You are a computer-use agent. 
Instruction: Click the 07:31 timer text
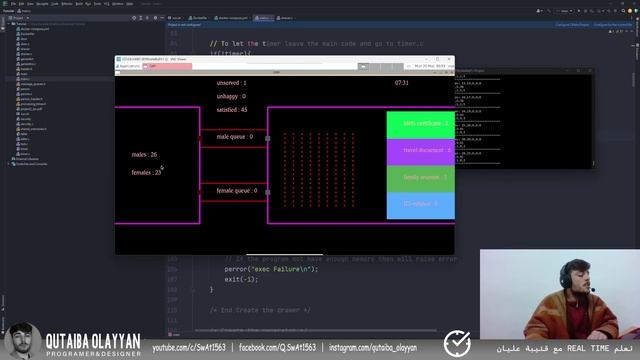[x=402, y=82]
